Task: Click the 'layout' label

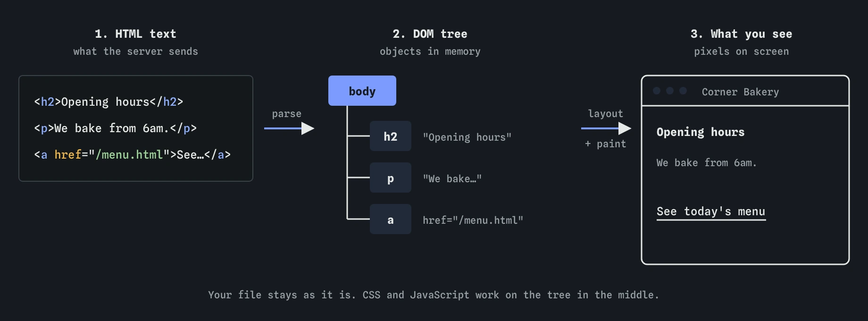Action: [x=605, y=114]
